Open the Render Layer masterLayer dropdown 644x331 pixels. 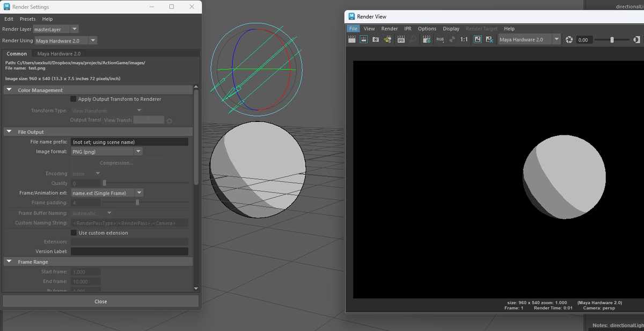click(x=56, y=29)
